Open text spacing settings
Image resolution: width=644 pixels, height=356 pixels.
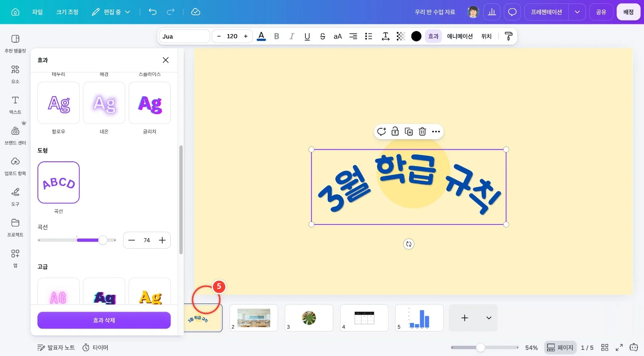(386, 36)
